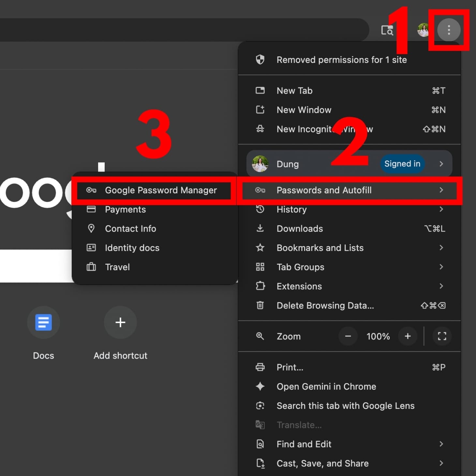This screenshot has width=476, height=476.
Task: Expand the Extensions submenu chevron
Action: click(441, 286)
